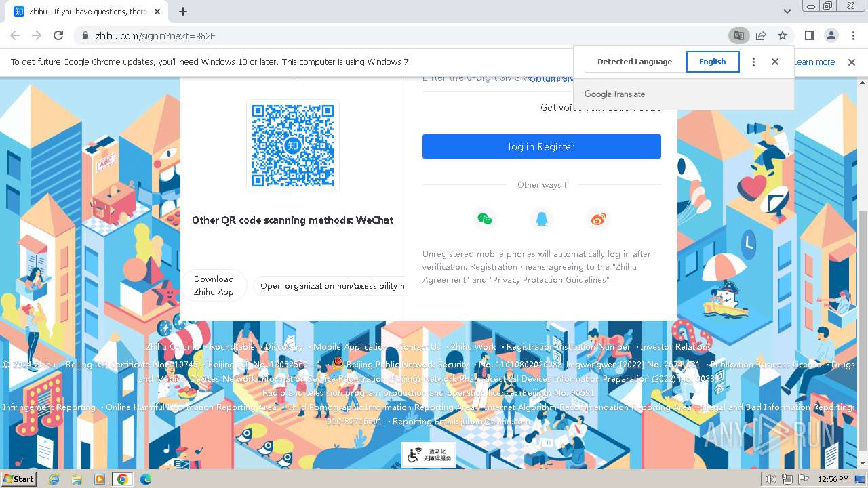The image size is (868, 488).
Task: View site info lock icon
Action: click(x=85, y=35)
